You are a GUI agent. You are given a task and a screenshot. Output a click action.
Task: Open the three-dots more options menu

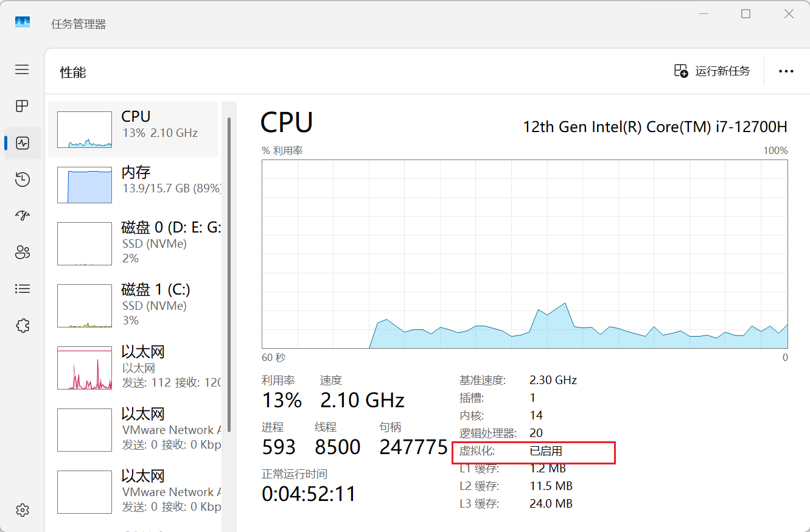(x=786, y=71)
